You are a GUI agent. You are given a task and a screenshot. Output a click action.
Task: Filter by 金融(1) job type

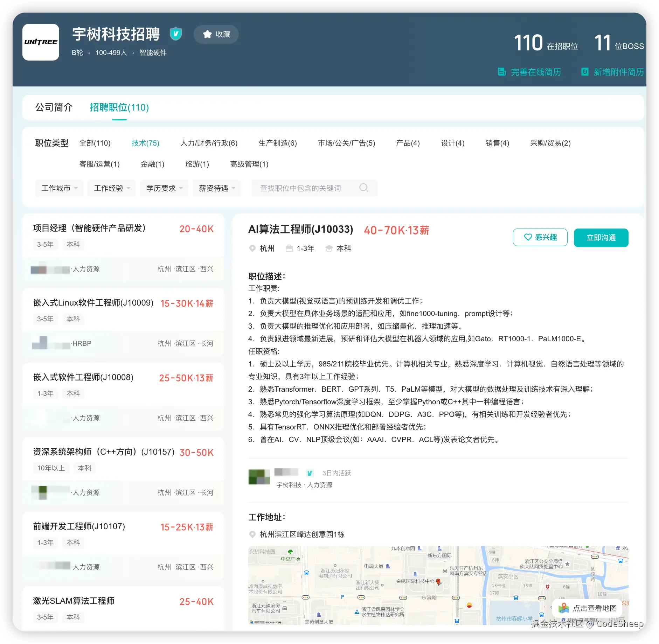pos(153,164)
